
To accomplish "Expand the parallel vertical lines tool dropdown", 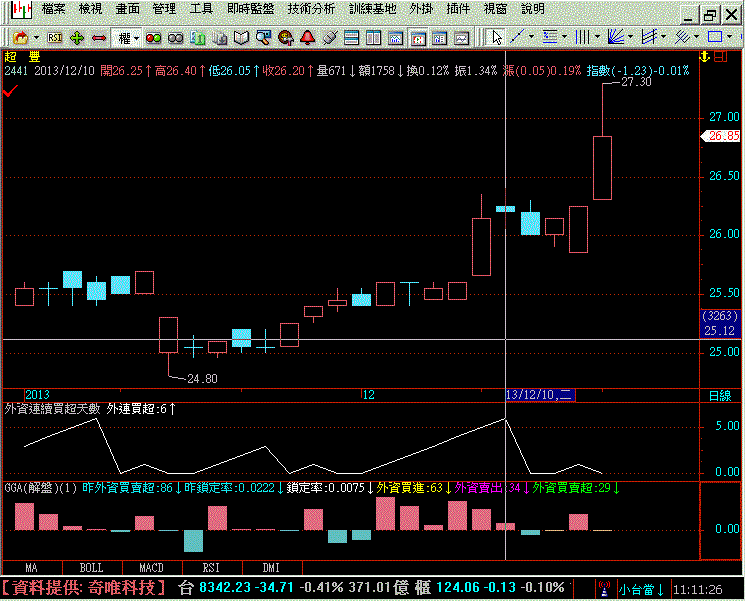I will click(597, 38).
